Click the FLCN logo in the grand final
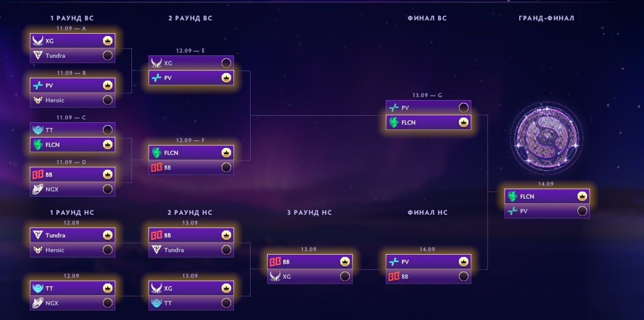 [513, 196]
